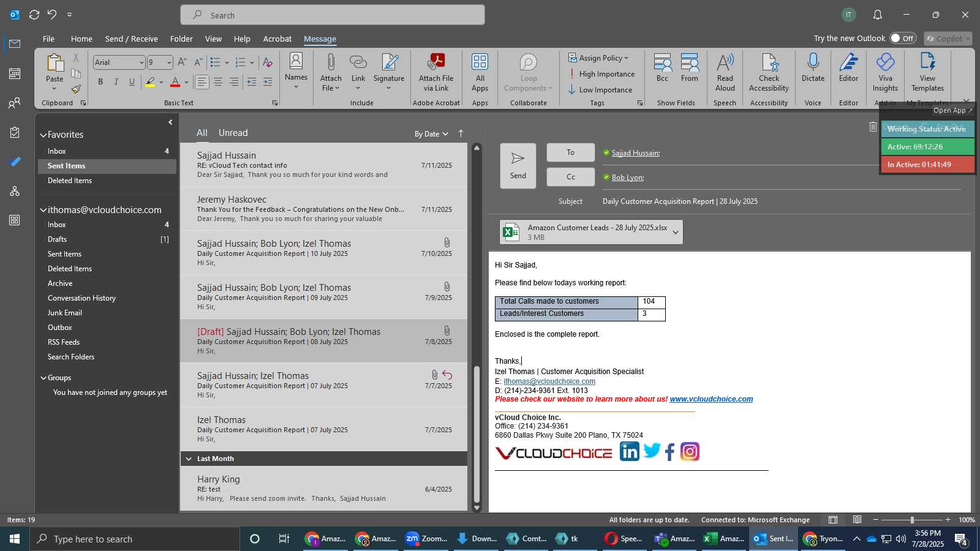Open All Apps icon in ribbon

[x=480, y=72]
